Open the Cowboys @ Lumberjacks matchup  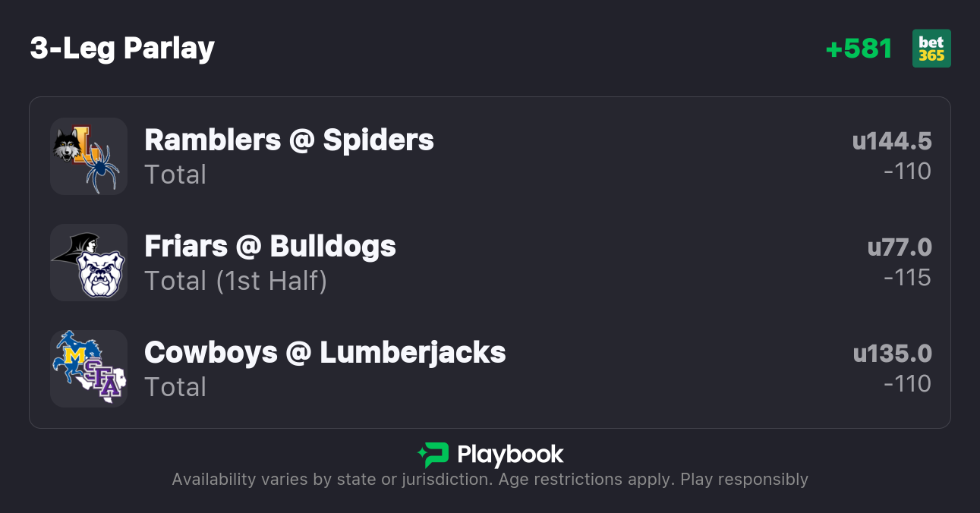tap(324, 353)
